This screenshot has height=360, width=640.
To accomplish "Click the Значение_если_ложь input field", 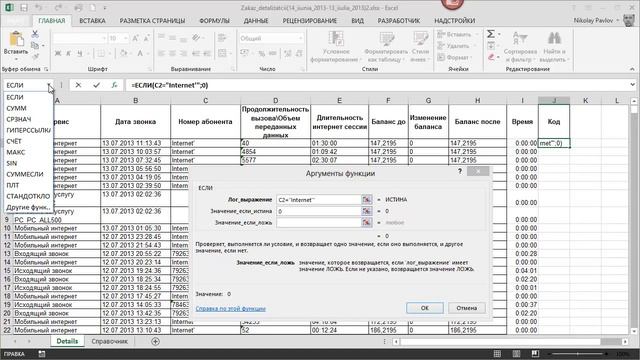I will pos(319,222).
